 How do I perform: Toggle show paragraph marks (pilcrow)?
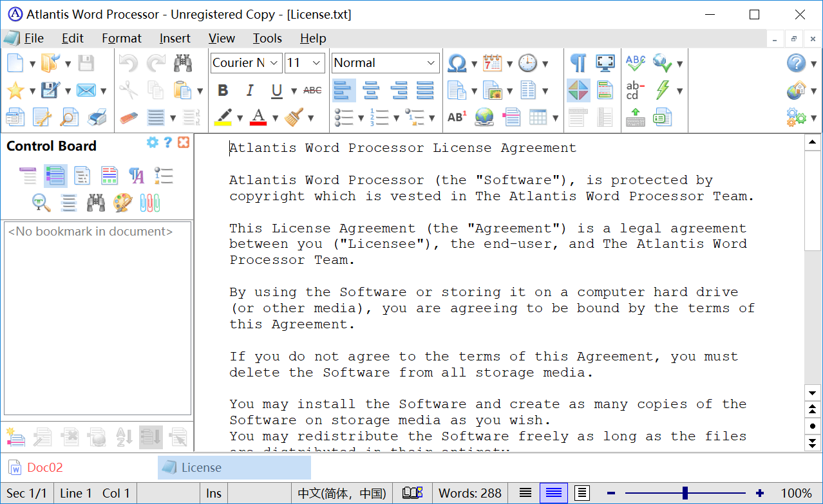578,63
